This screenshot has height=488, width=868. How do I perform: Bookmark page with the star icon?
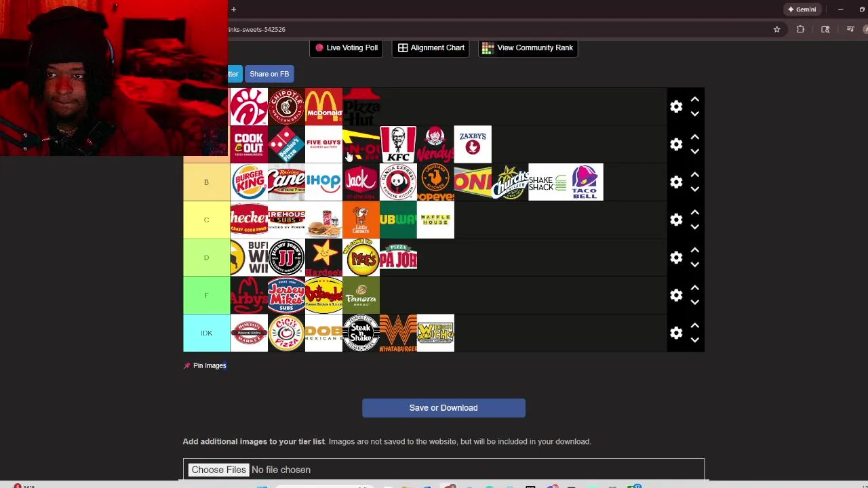click(777, 29)
